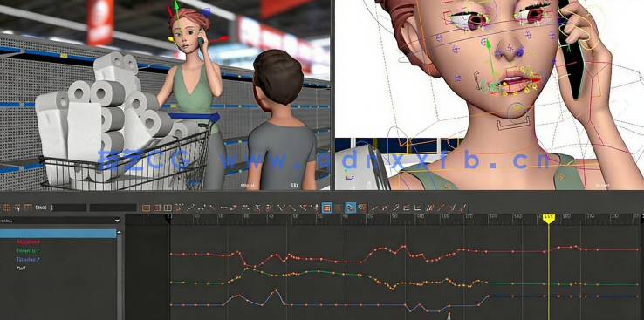The width and height of the screenshot is (644, 320).
Task: Click the axis gizmo in the right viewport corner
Action: (x=349, y=175)
